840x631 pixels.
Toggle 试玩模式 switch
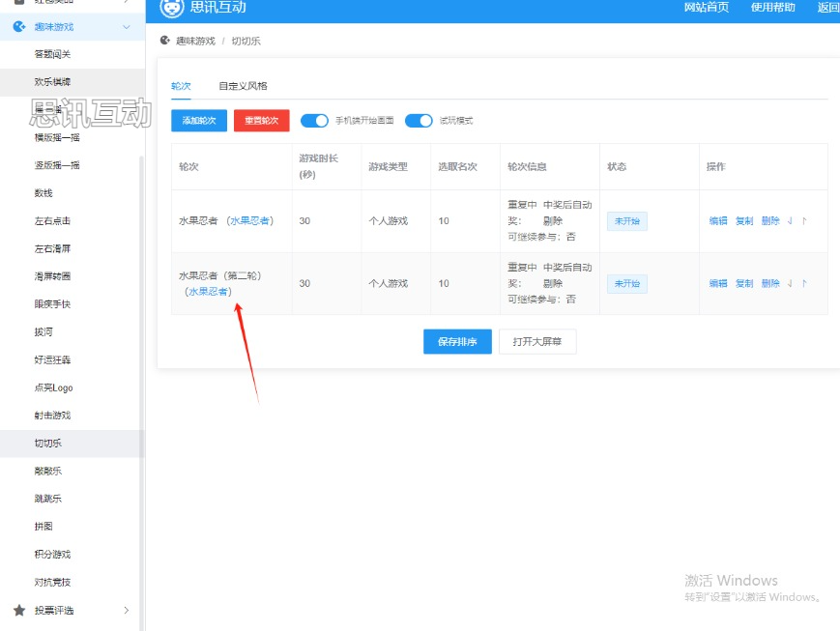pyautogui.click(x=419, y=121)
